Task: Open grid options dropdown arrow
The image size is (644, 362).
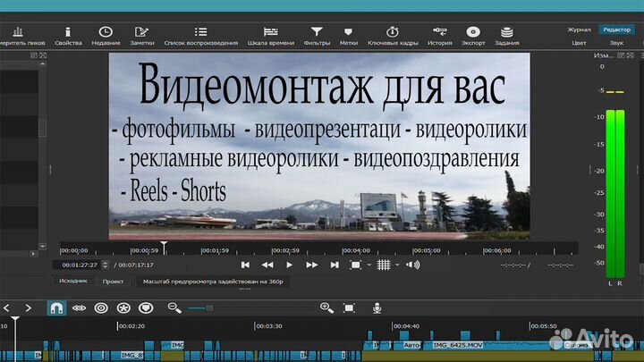Action: tap(397, 265)
